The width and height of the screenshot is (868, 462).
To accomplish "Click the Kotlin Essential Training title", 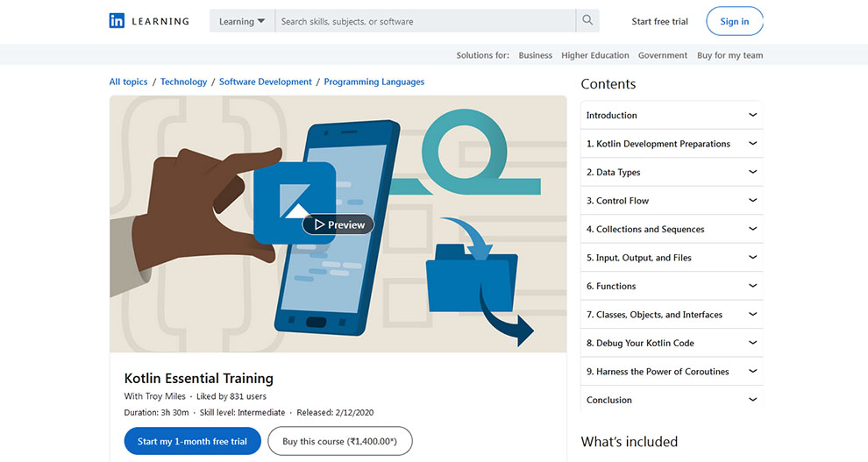I will [199, 379].
